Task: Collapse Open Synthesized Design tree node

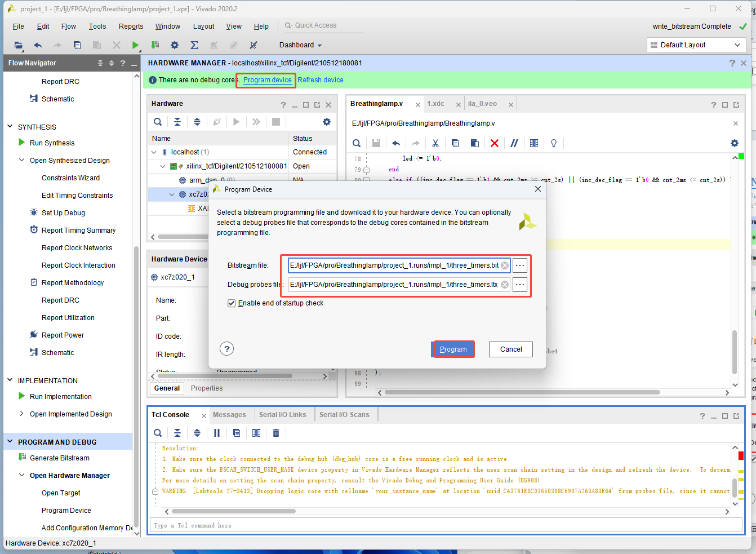Action: pyautogui.click(x=22, y=160)
